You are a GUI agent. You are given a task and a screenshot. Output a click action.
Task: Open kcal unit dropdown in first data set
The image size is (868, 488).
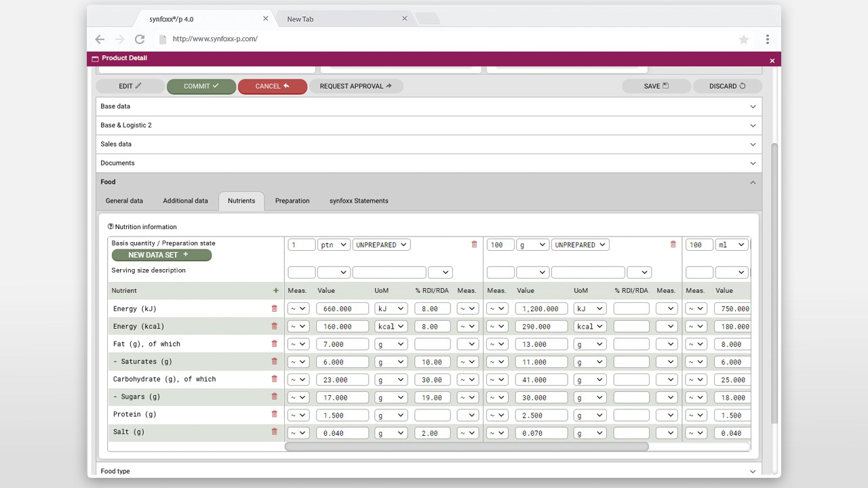pos(391,326)
